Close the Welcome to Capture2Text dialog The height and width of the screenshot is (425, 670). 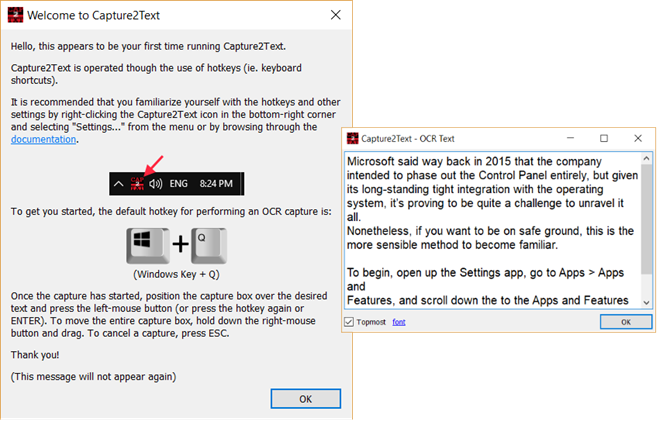click(336, 15)
